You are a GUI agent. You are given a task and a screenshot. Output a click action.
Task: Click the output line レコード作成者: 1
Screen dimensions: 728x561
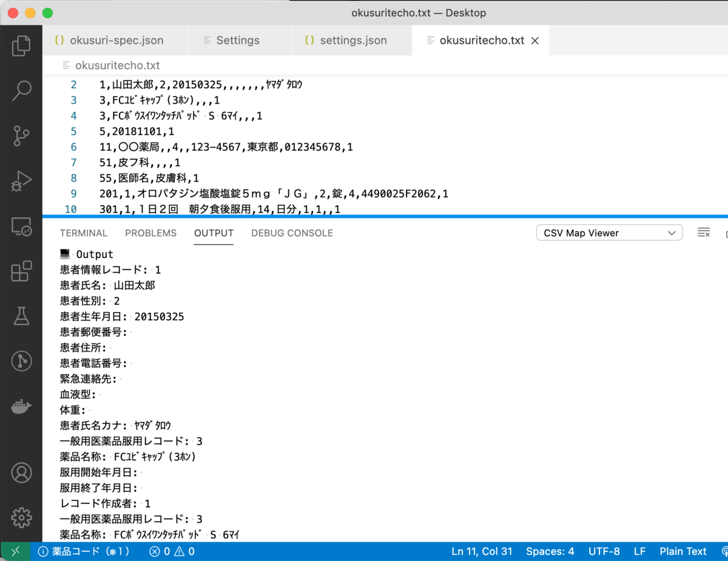point(105,503)
